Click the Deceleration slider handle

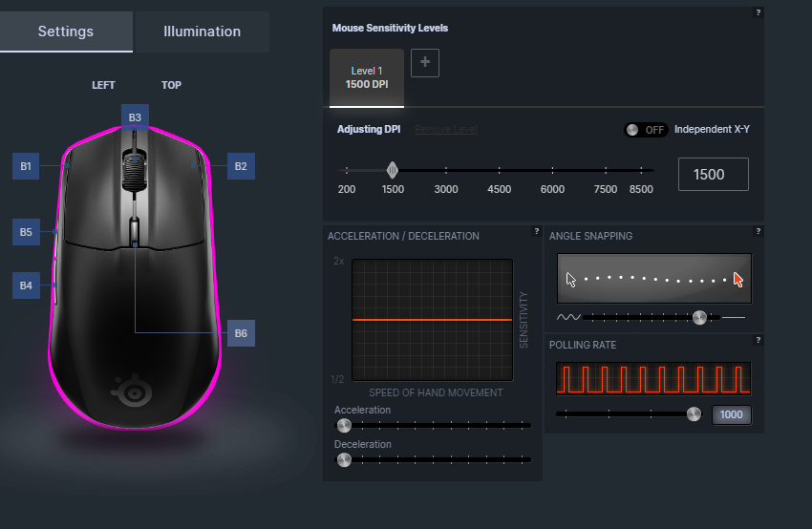(x=344, y=459)
